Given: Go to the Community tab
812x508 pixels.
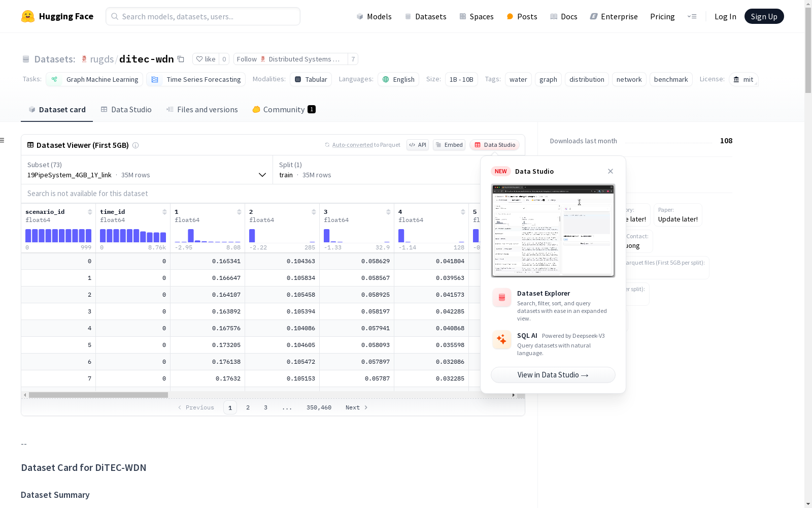Looking at the screenshot, I should tap(284, 110).
